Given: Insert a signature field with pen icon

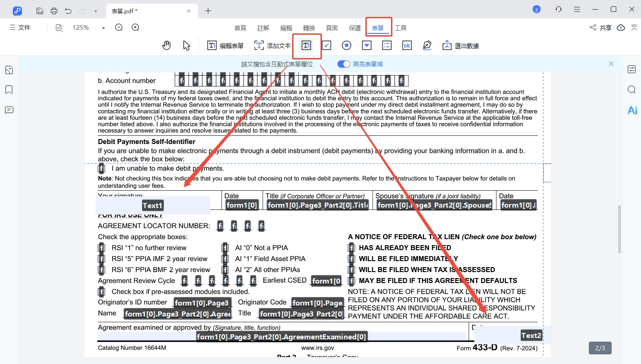Looking at the screenshot, I should point(427,45).
